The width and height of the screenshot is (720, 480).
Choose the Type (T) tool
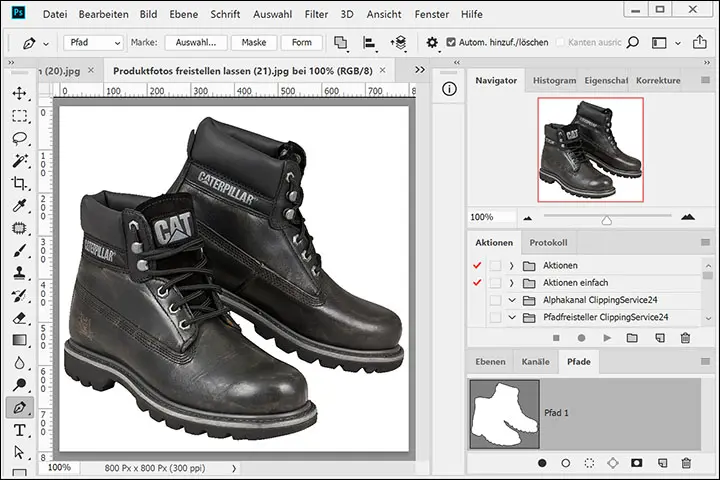(x=19, y=431)
